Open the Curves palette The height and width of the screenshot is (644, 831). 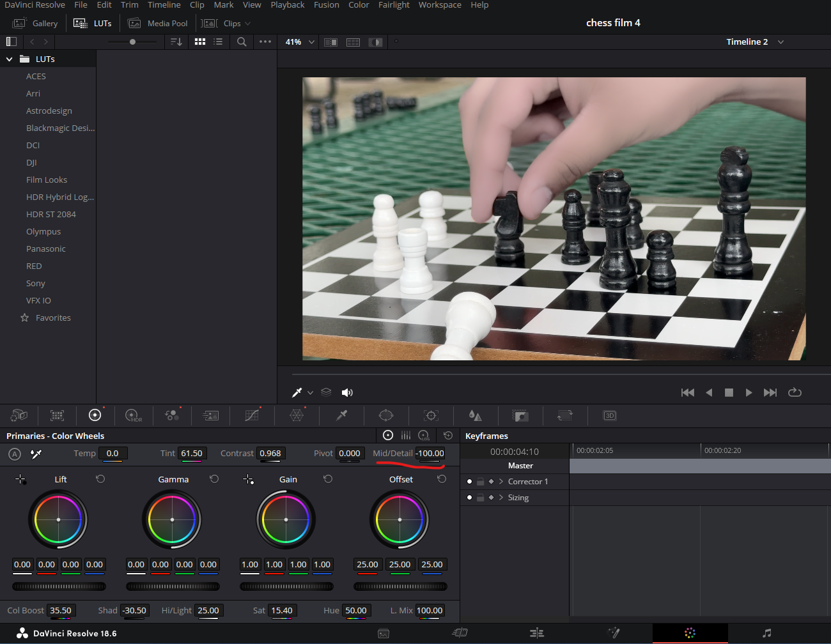point(252,415)
